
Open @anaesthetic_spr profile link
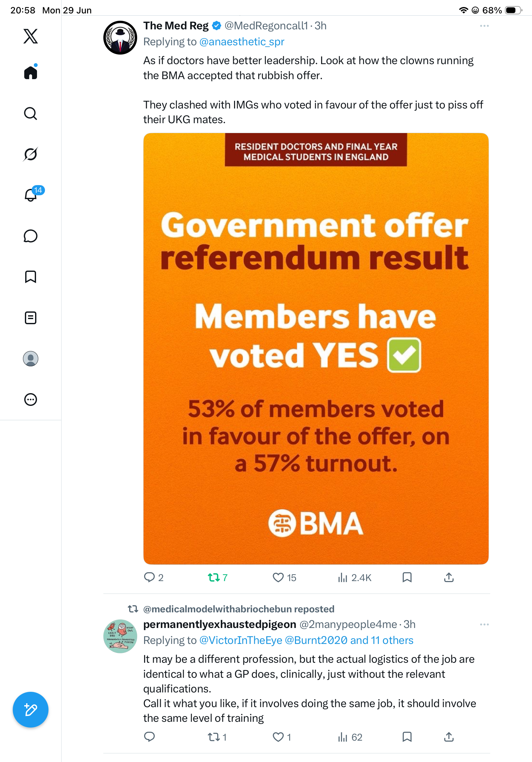242,42
